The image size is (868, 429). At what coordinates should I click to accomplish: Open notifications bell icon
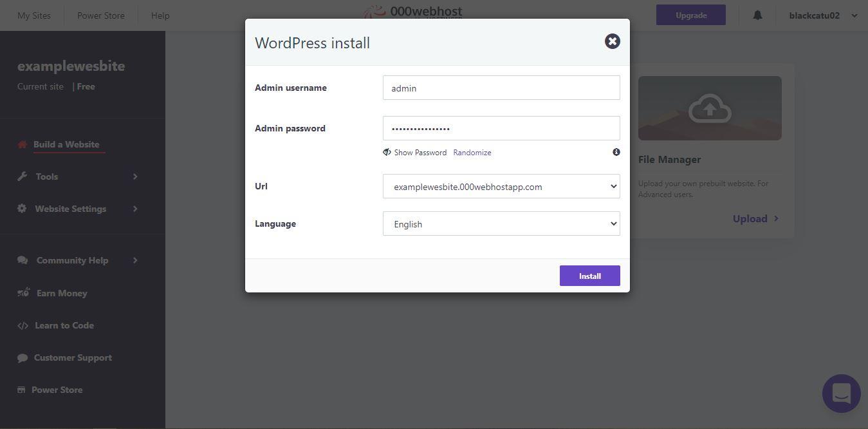757,15
